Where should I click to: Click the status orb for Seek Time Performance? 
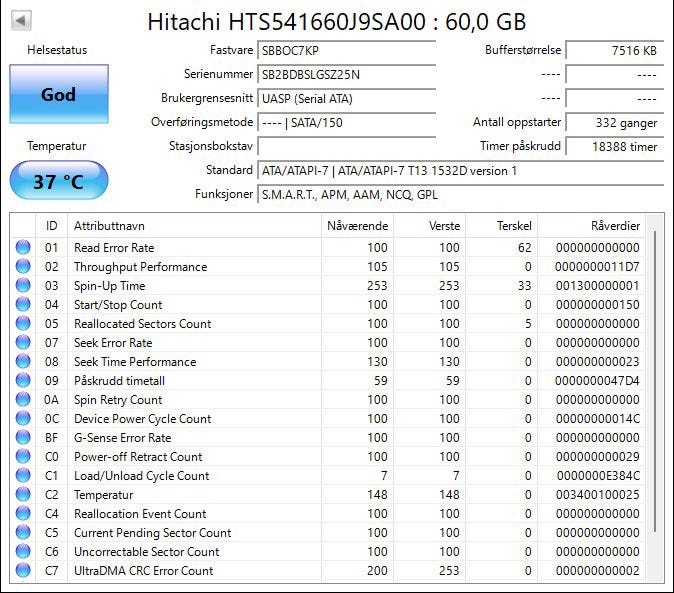click(23, 361)
